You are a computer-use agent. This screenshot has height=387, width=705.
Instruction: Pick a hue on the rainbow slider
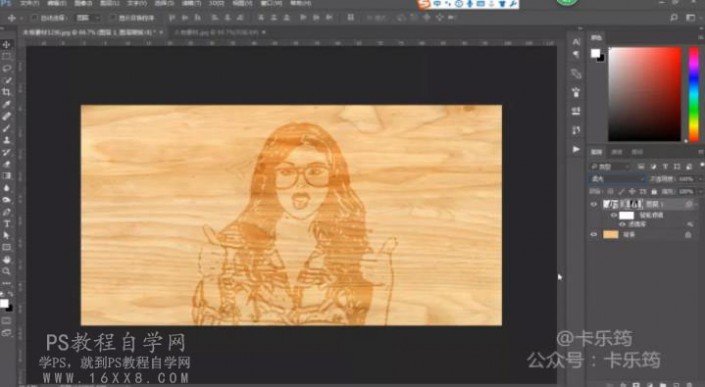pyautogui.click(x=694, y=94)
